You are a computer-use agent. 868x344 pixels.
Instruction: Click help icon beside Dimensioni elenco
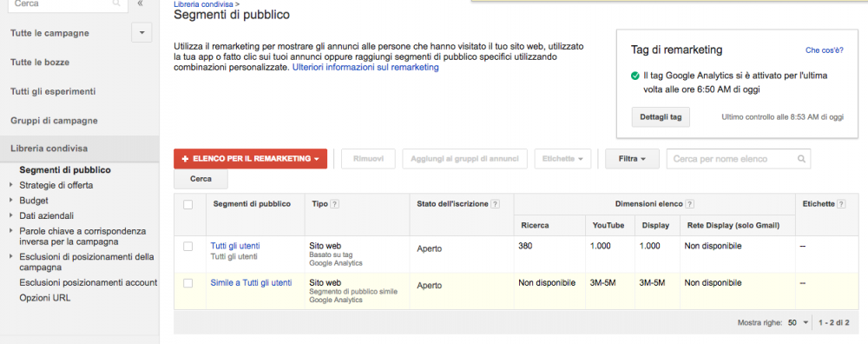coord(690,204)
